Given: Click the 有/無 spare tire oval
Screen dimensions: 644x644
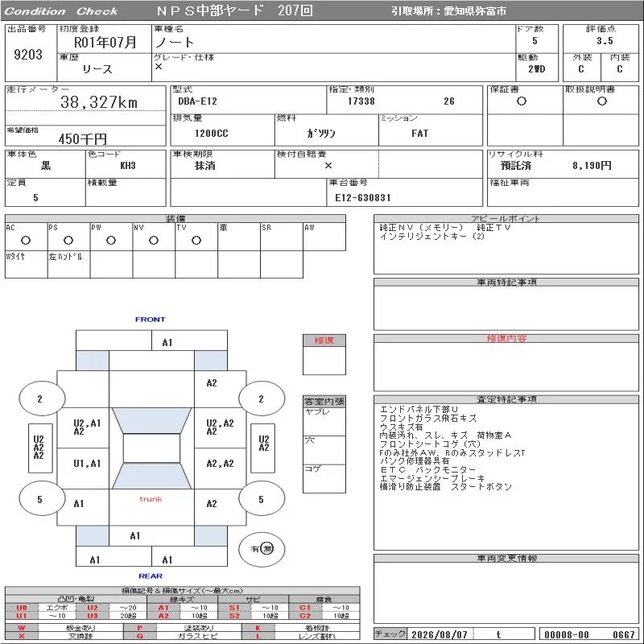Looking at the screenshot, I should pos(262,549).
